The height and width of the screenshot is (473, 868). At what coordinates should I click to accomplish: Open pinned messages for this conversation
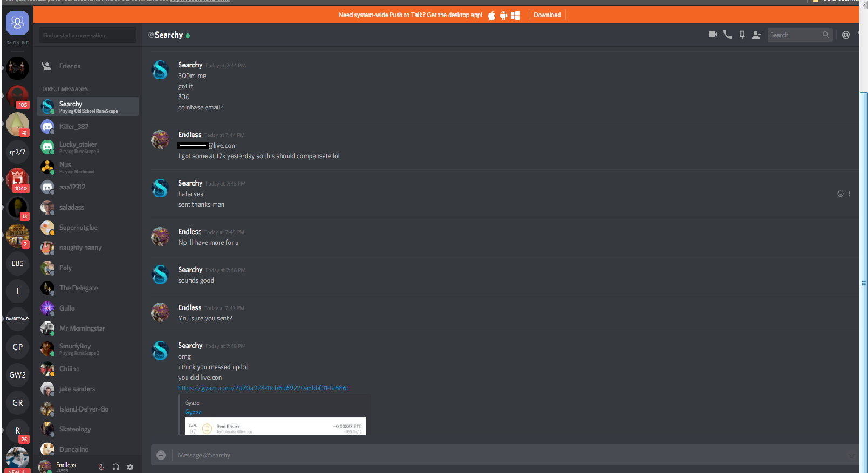tap(742, 35)
